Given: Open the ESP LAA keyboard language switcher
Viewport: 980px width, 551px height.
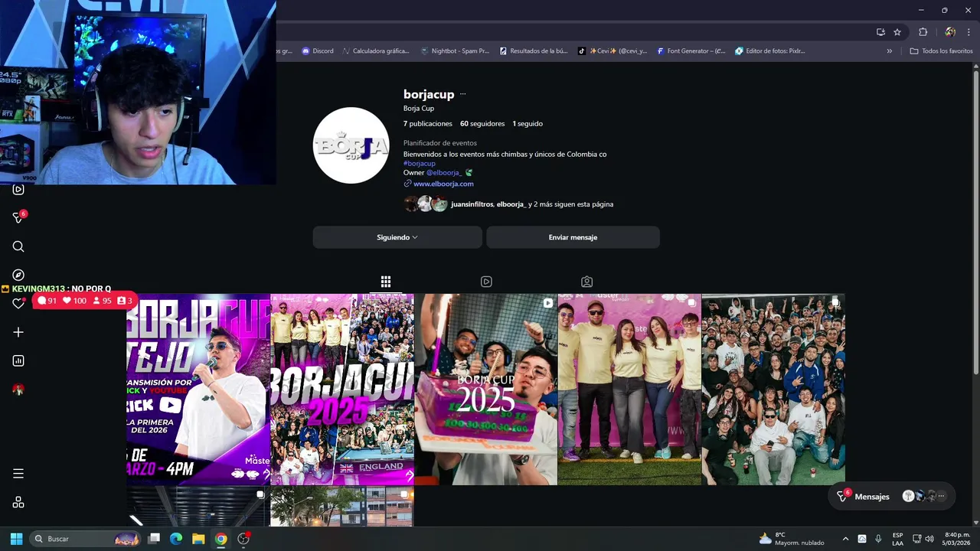Looking at the screenshot, I should coord(898,539).
